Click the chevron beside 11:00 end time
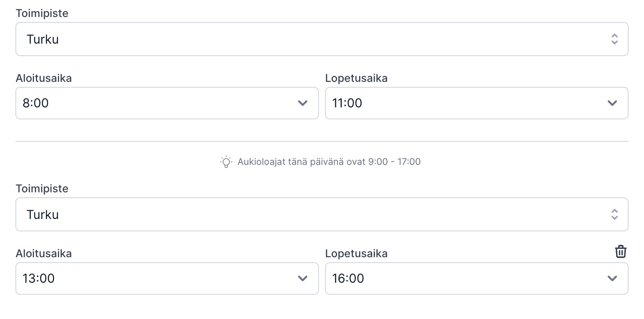The image size is (644, 319). click(x=612, y=103)
